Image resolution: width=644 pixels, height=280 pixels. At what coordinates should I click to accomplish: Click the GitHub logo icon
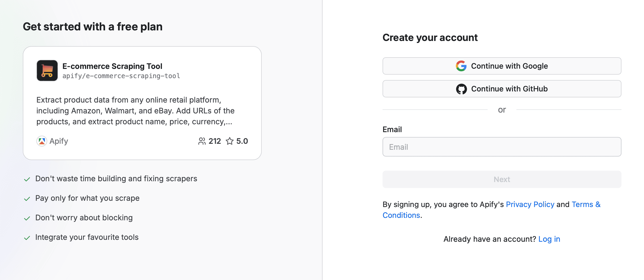461,89
